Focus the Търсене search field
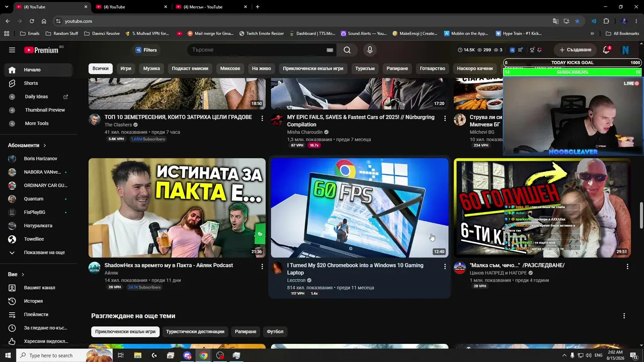 (x=256, y=50)
